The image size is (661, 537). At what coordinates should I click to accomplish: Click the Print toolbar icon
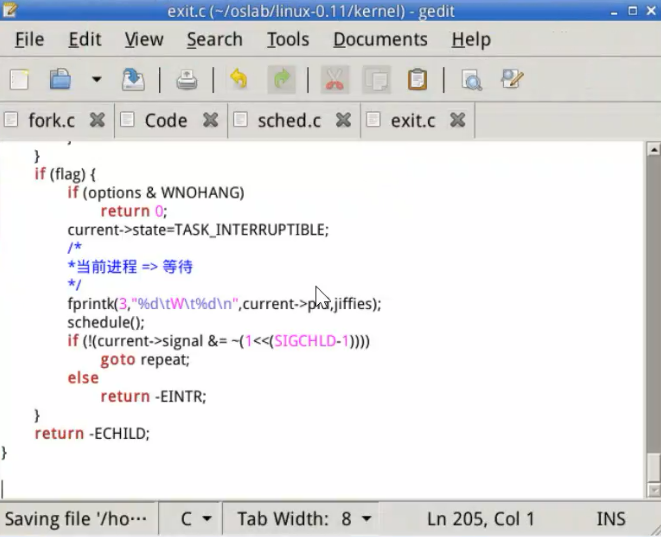coord(187,80)
